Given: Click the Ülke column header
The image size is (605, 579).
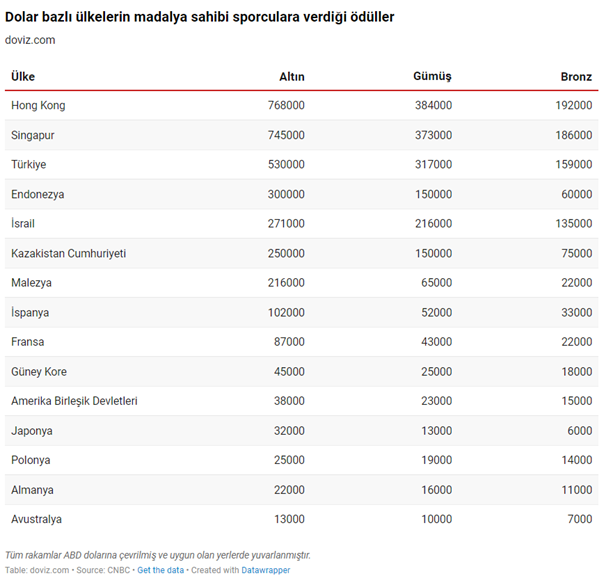Looking at the screenshot, I should (23, 77).
